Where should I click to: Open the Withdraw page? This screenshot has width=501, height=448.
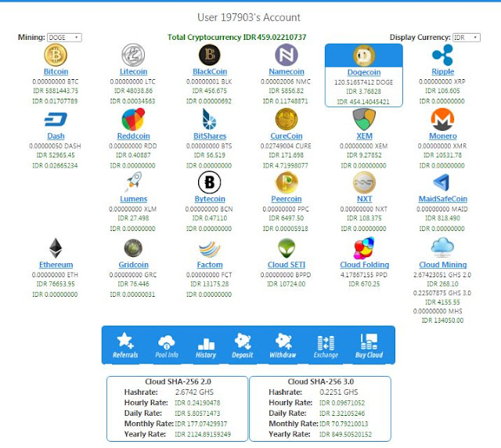pyautogui.click(x=283, y=345)
